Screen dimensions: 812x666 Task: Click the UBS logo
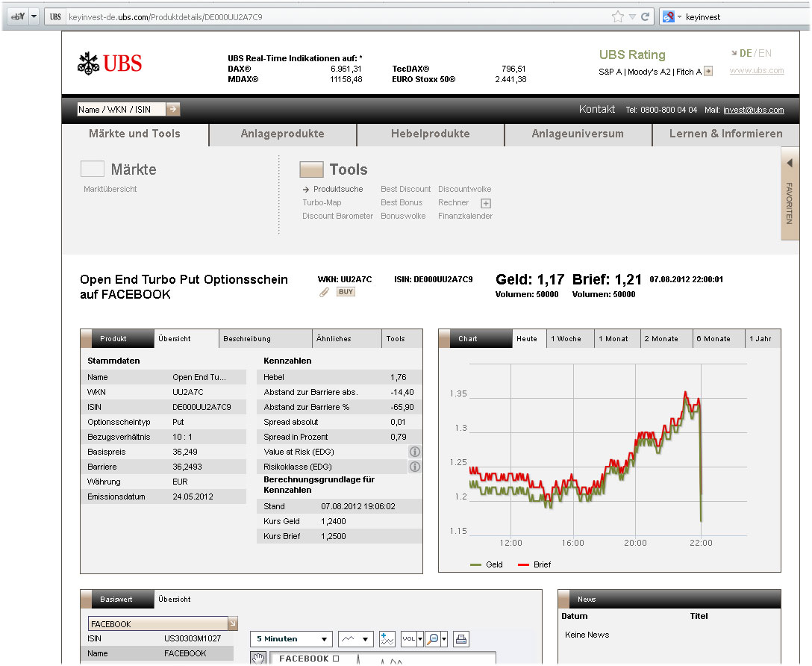coord(109,63)
